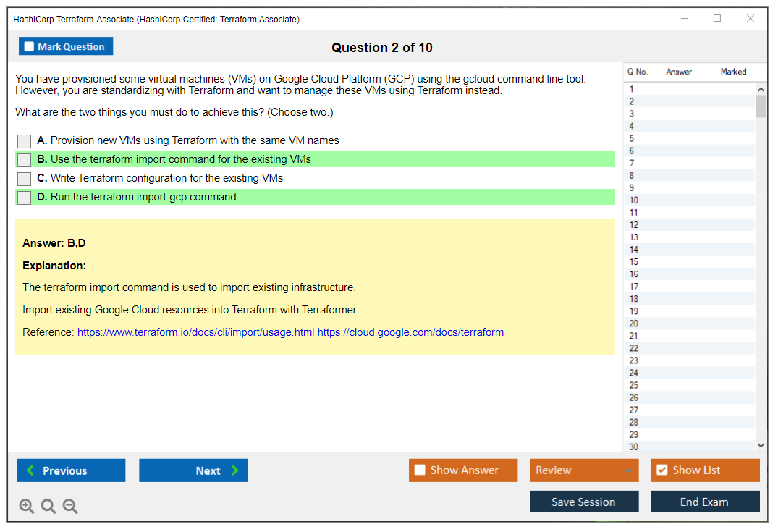Click the Save Session button

tap(584, 502)
